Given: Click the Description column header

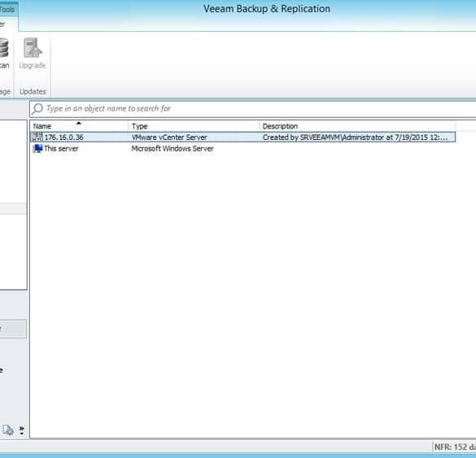Looking at the screenshot, I should click(357, 126).
